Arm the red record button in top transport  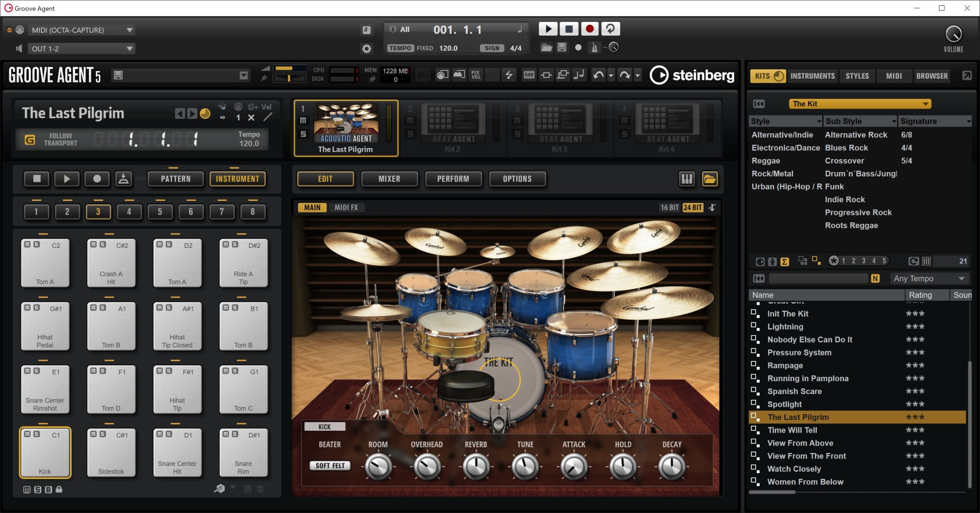590,29
